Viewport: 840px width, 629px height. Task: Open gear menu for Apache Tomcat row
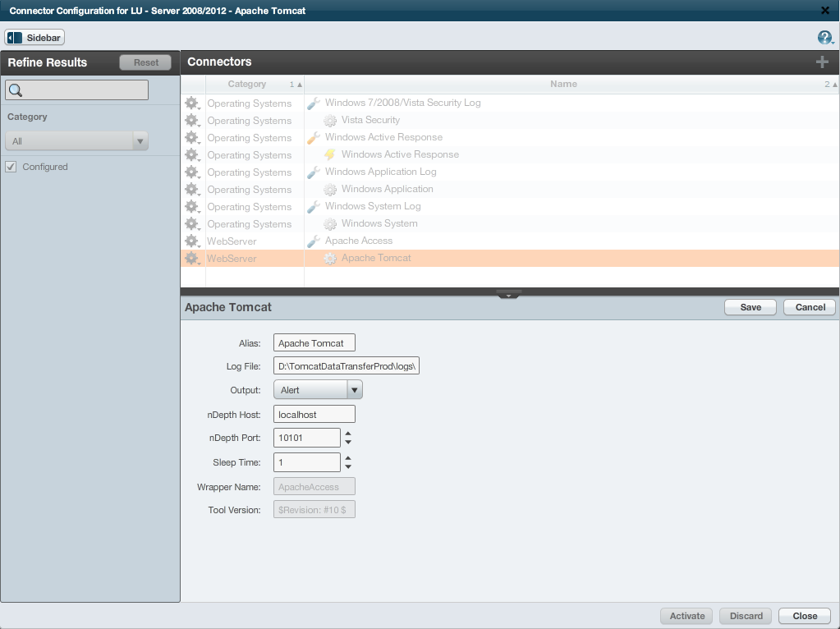(192, 258)
